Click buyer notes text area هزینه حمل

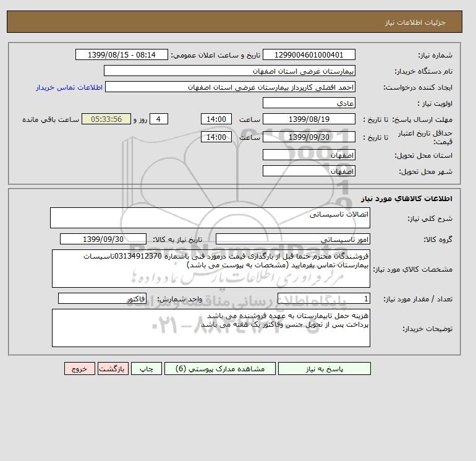pos(211,328)
